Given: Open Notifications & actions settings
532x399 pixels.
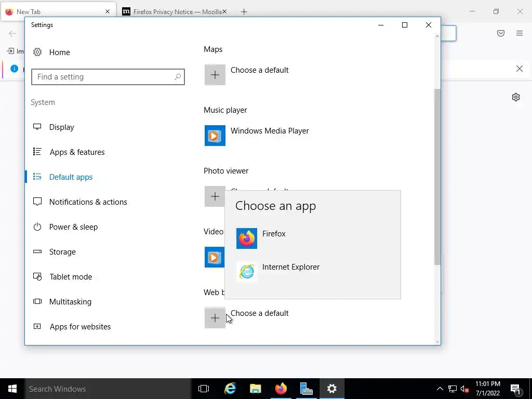Looking at the screenshot, I should (79, 202).
